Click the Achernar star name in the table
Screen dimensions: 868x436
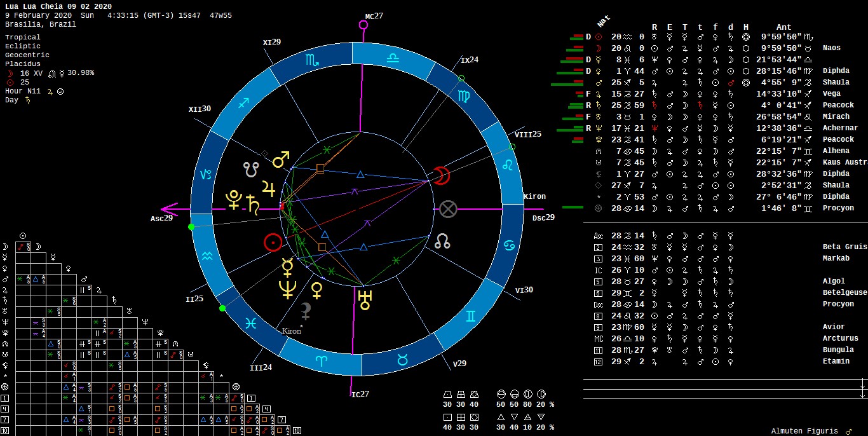point(840,128)
